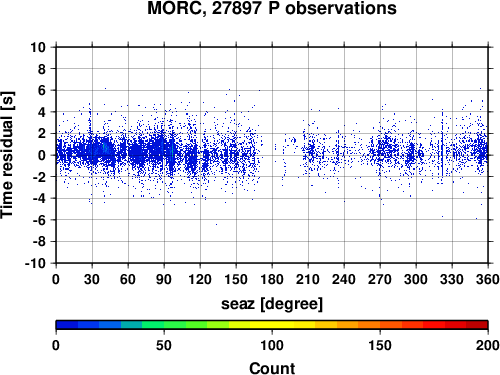
Task: Click the x-axis tick label 180
Action: (272, 279)
